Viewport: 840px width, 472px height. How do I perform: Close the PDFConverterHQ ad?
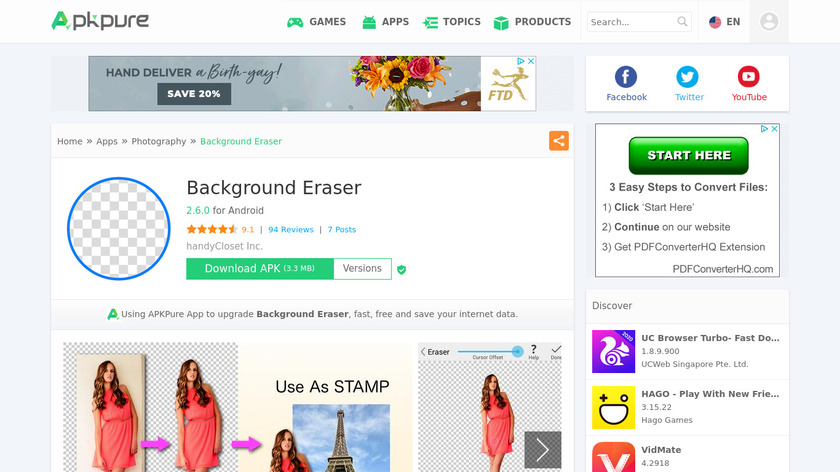(x=774, y=129)
